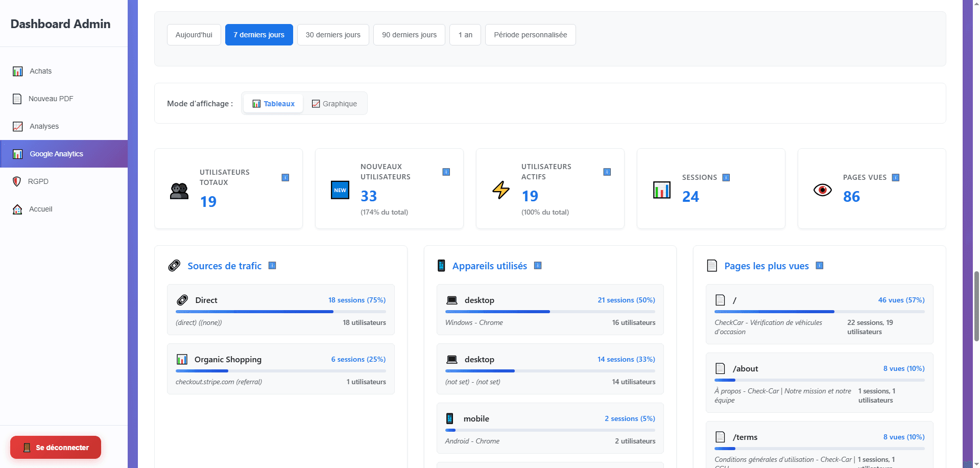This screenshot has width=980, height=468.
Task: Click the NEW badge icon in Nouveaux Utilisateurs
Action: coord(340,190)
